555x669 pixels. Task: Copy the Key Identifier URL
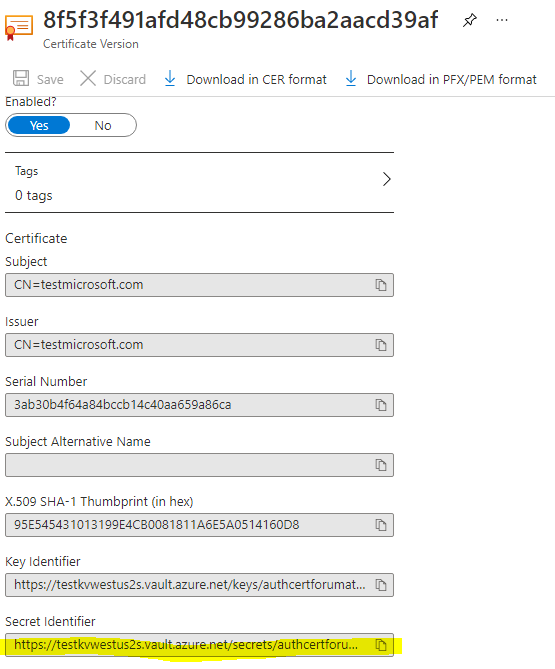(x=381, y=585)
